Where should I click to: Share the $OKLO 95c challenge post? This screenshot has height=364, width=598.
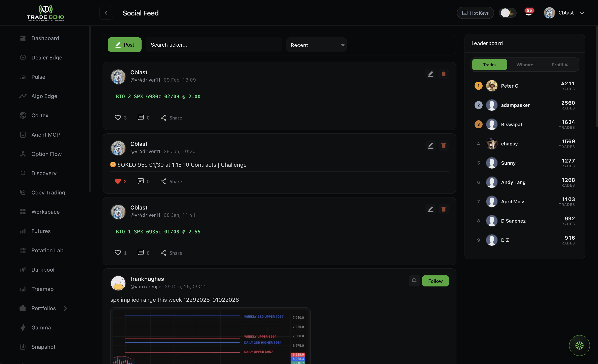(x=171, y=181)
